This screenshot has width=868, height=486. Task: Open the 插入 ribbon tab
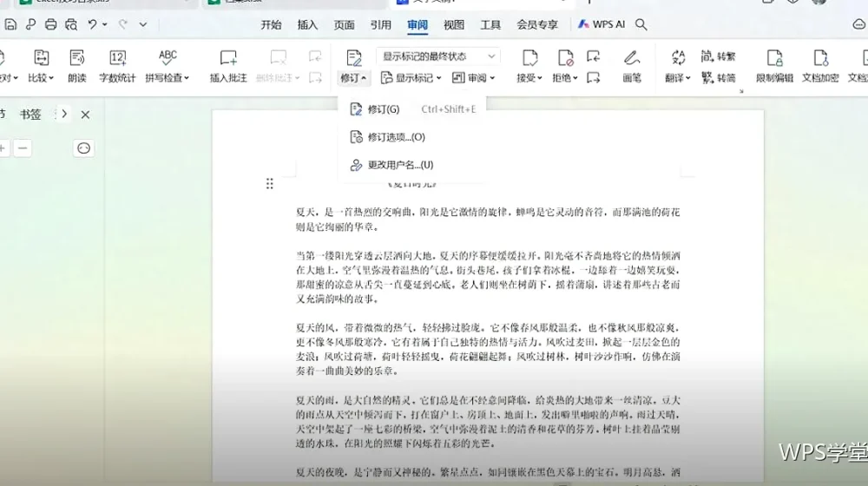pyautogui.click(x=307, y=25)
